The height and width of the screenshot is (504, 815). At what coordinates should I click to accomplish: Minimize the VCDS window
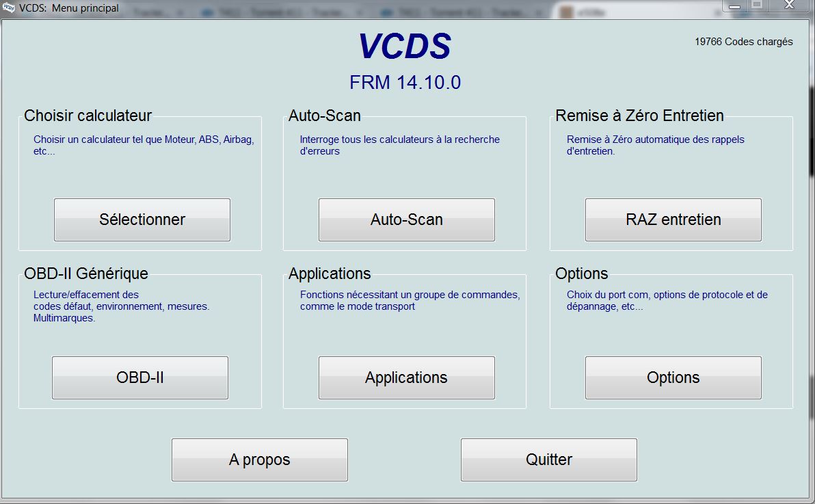coord(734,5)
